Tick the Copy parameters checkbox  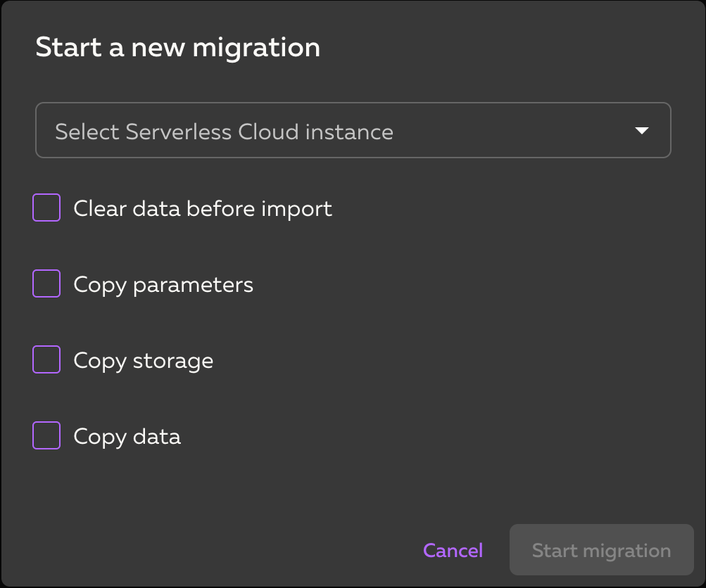46,283
